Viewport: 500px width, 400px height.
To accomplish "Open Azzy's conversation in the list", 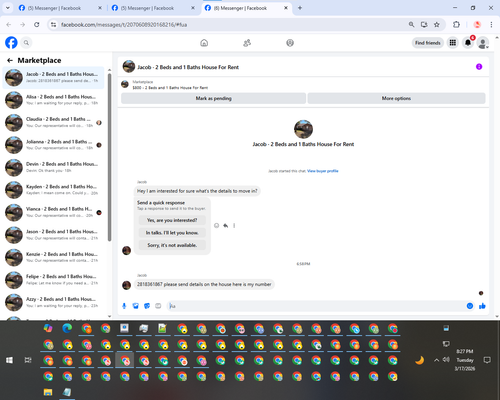I will click(53, 302).
